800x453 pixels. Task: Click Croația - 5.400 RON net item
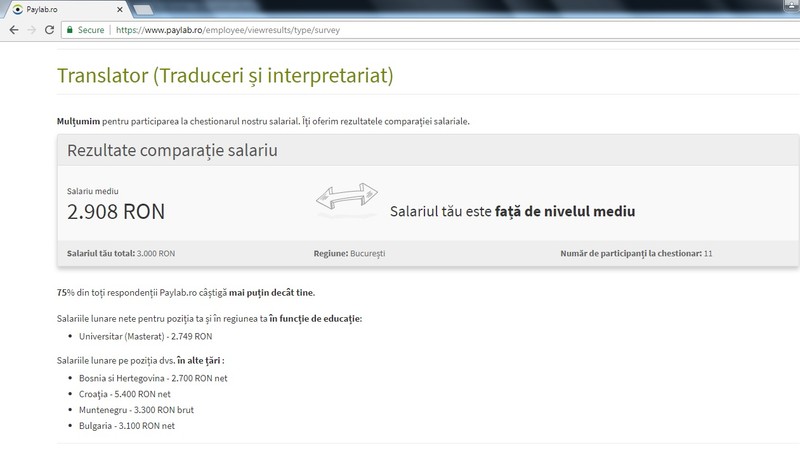point(124,394)
